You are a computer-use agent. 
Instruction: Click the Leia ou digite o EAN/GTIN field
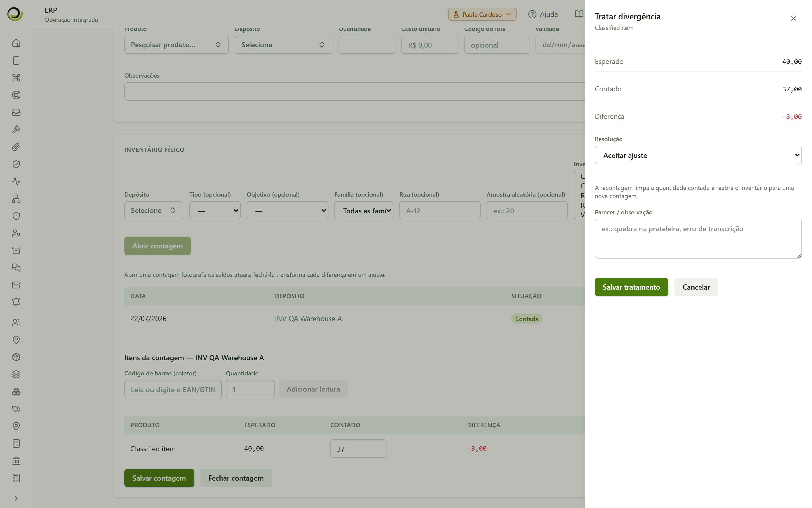173,389
